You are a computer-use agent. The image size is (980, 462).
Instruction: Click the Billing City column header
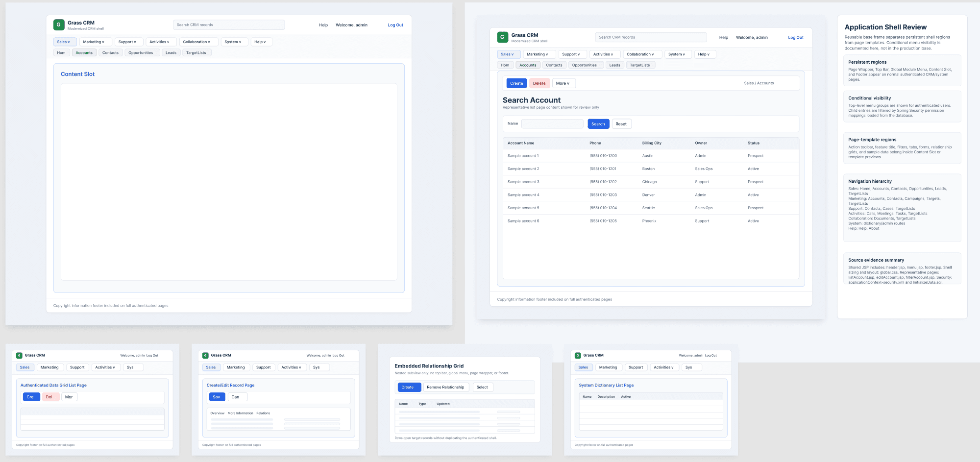(652, 143)
